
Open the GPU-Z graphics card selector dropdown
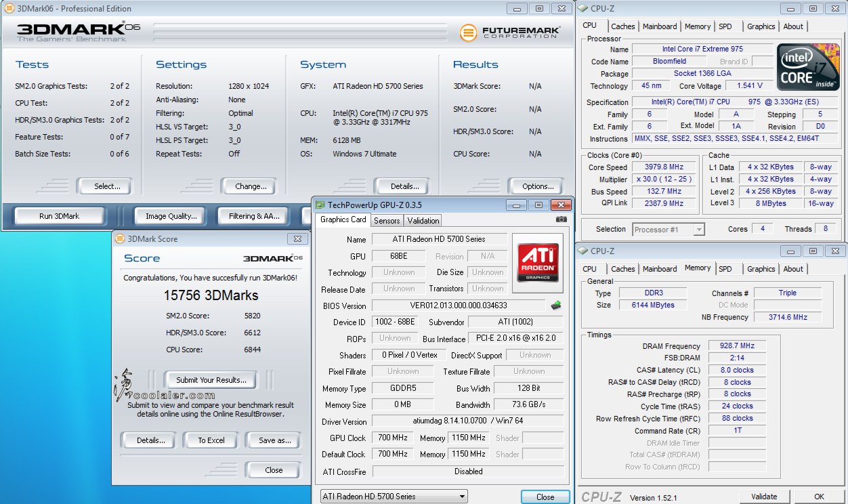(394, 497)
